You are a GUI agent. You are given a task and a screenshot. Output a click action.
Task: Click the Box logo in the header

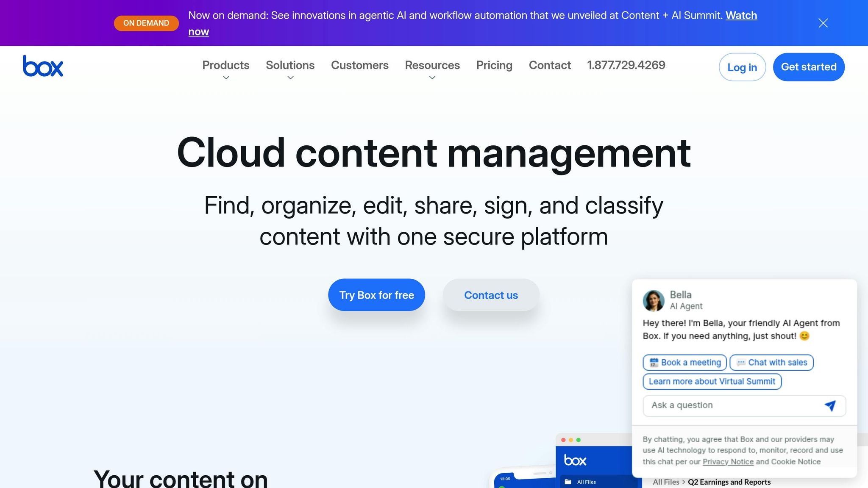[x=43, y=66]
